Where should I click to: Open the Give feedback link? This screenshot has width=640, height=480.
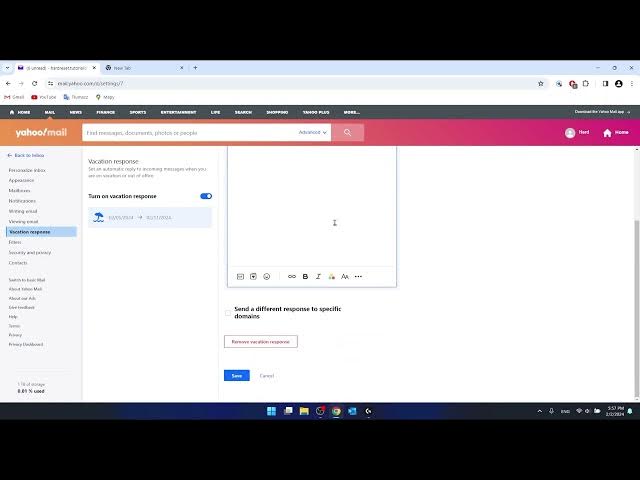[22, 307]
